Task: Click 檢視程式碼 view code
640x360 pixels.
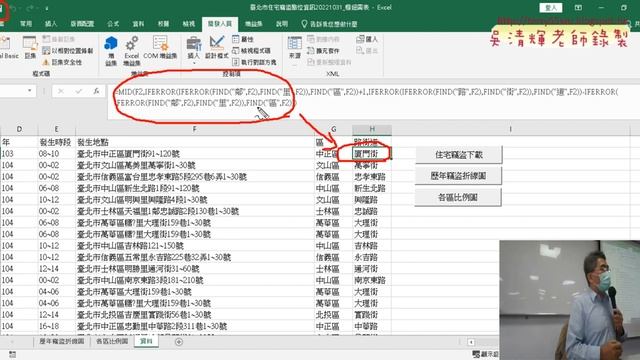Action: click(251, 51)
